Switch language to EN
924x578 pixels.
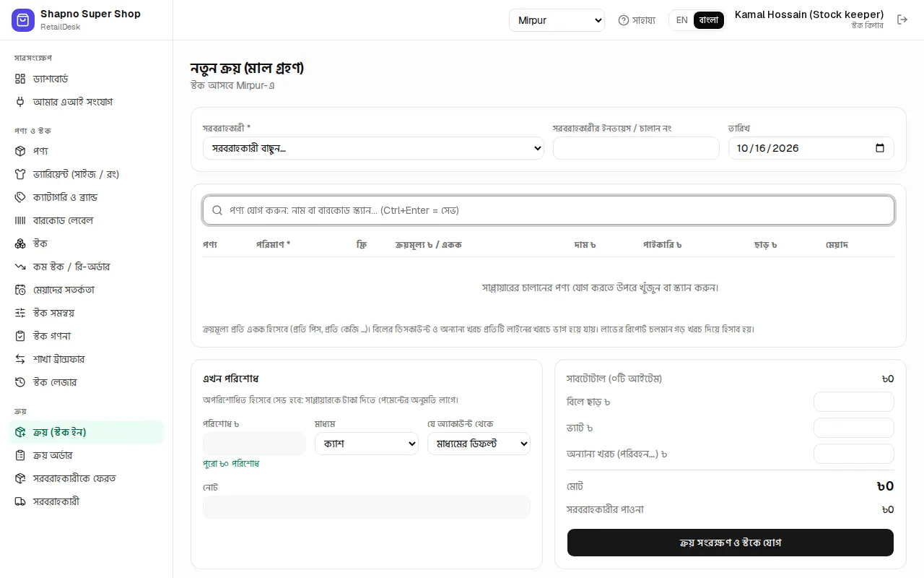click(x=681, y=20)
